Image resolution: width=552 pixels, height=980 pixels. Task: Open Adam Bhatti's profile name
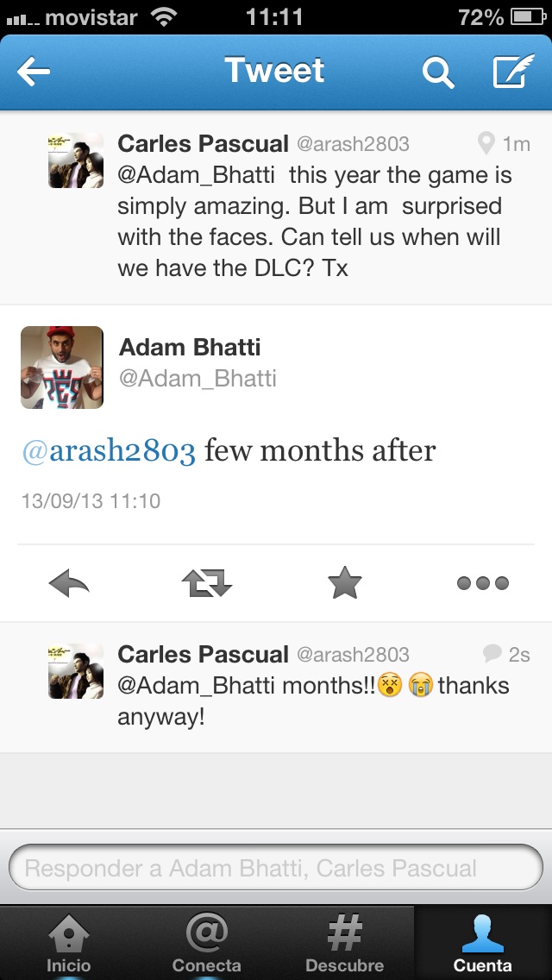click(x=190, y=348)
